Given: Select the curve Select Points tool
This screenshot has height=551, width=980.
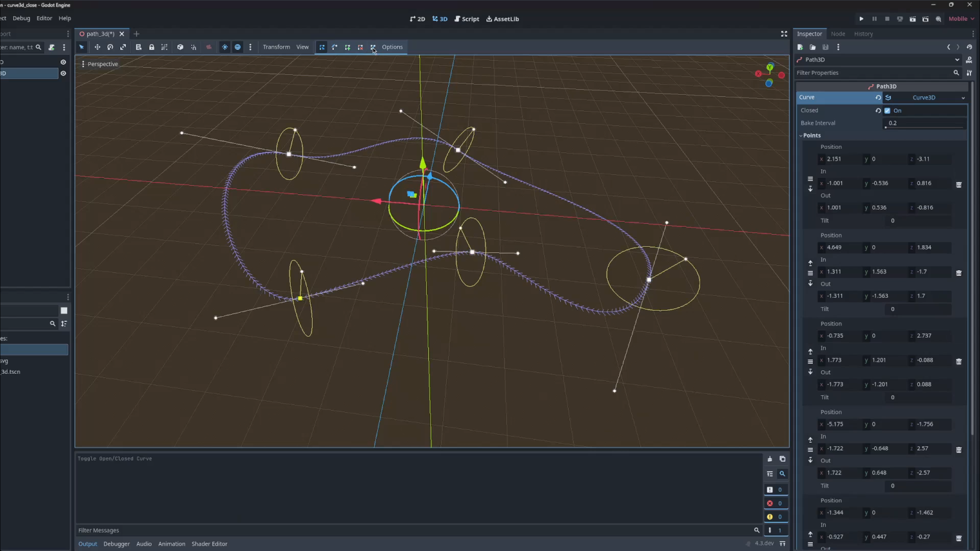Looking at the screenshot, I should (322, 47).
